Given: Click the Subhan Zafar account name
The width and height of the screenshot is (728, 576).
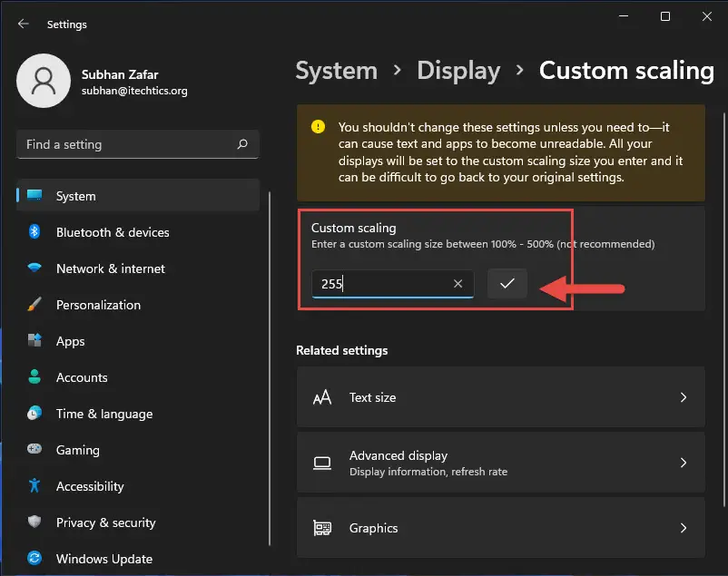Looking at the screenshot, I should coord(120,74).
